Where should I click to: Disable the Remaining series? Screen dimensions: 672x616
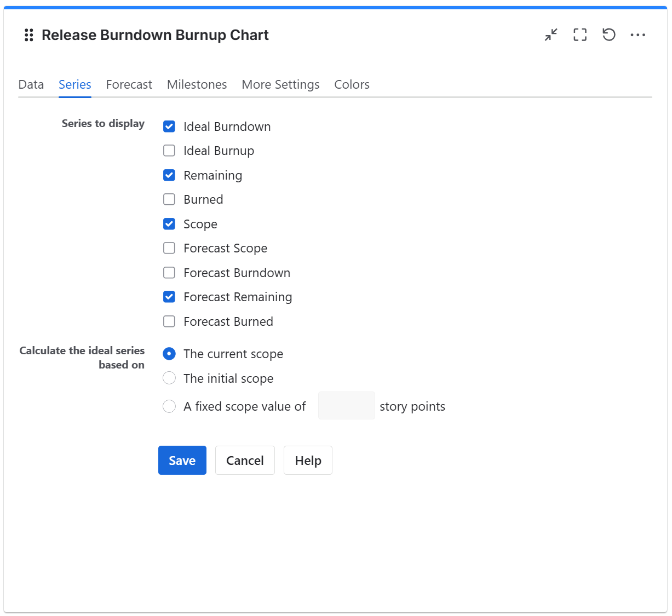(169, 175)
